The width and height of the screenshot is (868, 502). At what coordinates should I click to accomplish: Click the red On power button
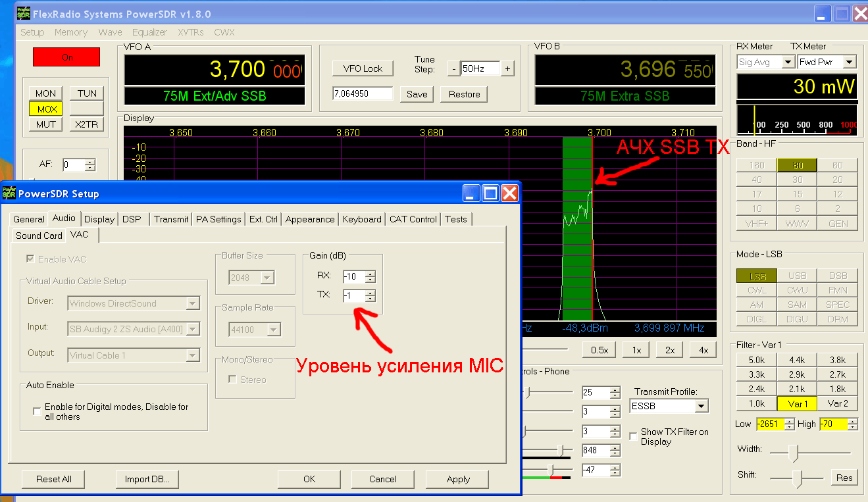click(x=66, y=57)
